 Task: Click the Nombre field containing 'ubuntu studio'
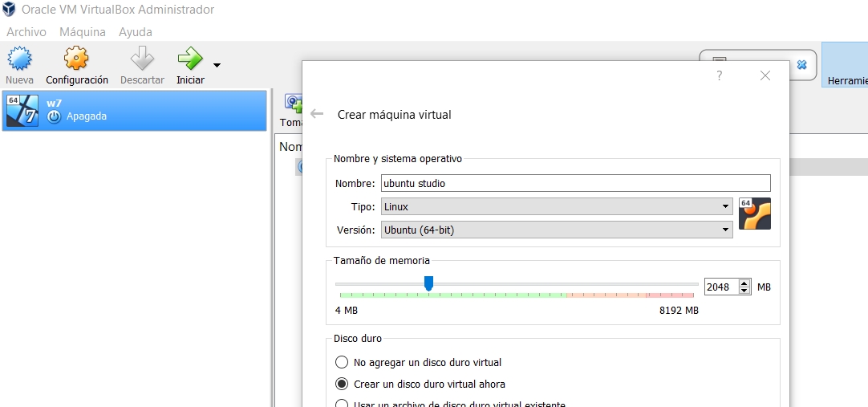[x=575, y=183]
